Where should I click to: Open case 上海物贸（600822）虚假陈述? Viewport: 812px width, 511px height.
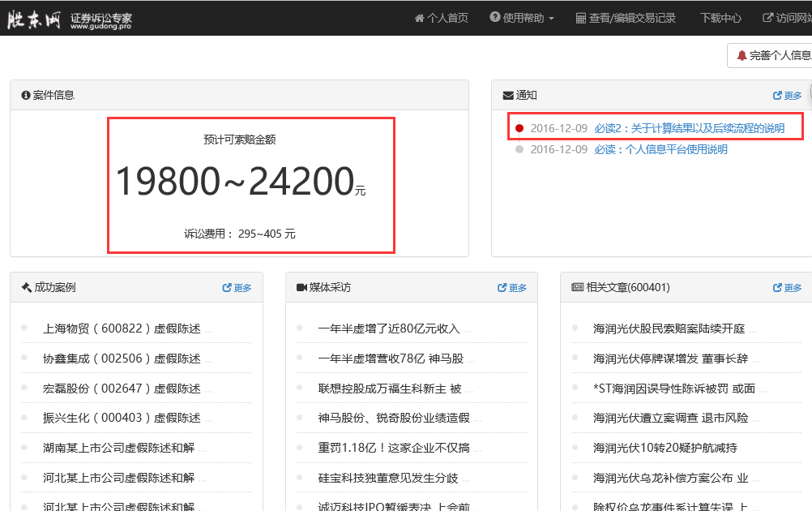click(x=122, y=328)
